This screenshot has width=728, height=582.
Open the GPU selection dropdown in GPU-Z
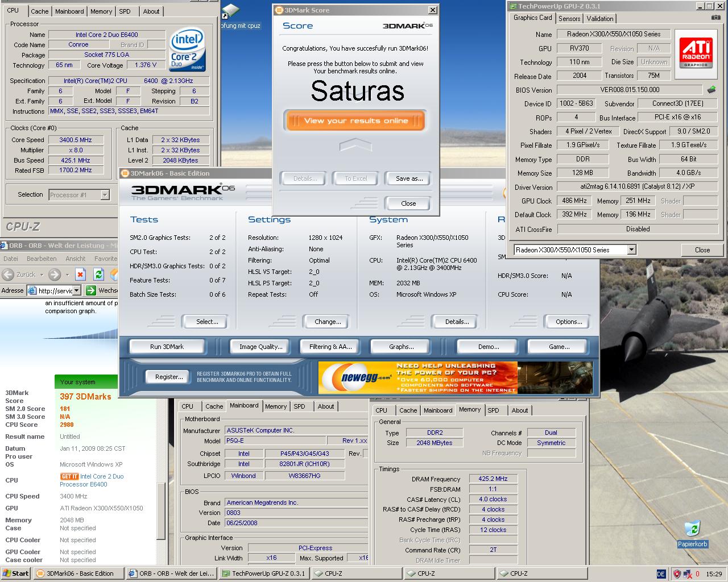[631, 250]
